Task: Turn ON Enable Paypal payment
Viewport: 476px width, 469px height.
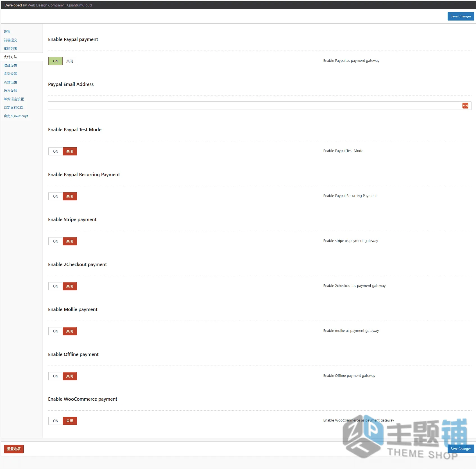Action: (x=55, y=61)
